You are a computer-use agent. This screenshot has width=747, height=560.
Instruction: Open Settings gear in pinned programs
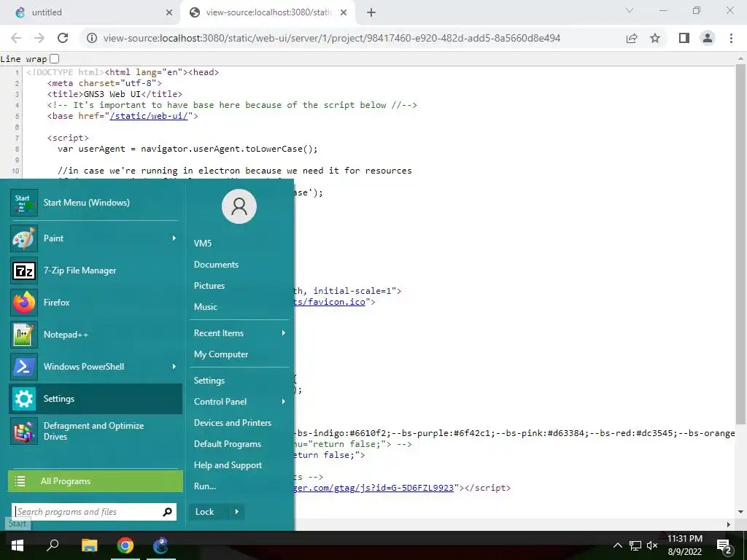96,399
